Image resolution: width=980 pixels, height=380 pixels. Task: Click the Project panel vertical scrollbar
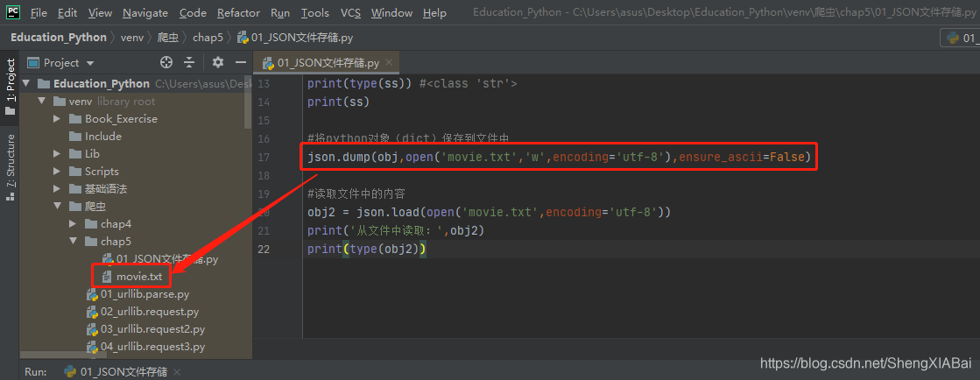[249, 102]
